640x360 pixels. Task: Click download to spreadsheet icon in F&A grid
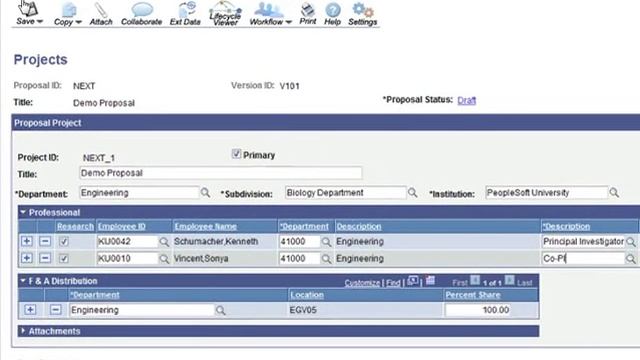click(x=430, y=280)
